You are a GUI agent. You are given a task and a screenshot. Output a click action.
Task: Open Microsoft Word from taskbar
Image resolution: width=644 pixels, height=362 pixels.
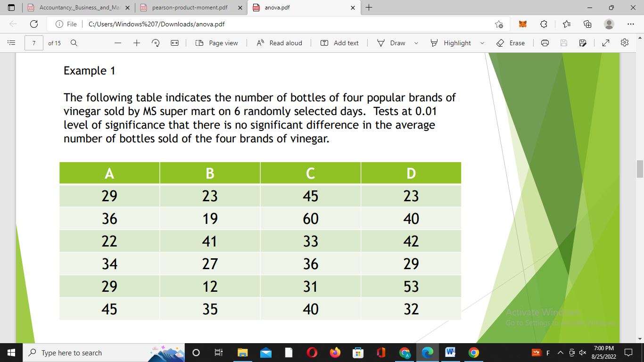point(451,353)
